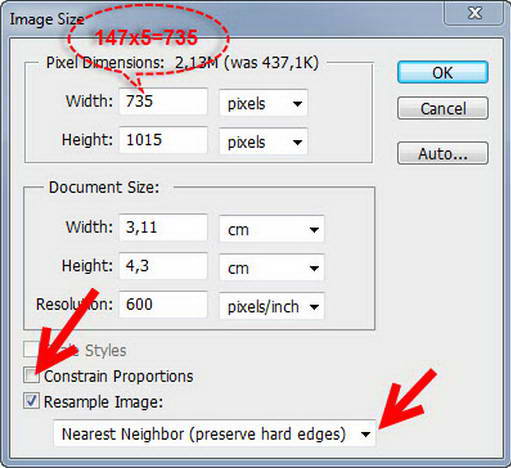
Task: Open the pixel Height units dropdown
Action: point(263,142)
